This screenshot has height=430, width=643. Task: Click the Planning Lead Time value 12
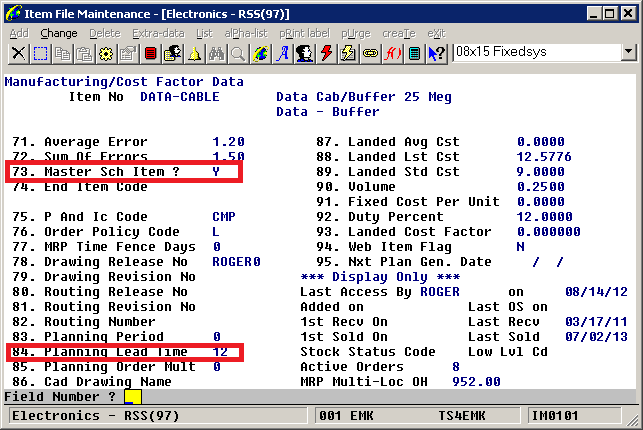tap(220, 352)
